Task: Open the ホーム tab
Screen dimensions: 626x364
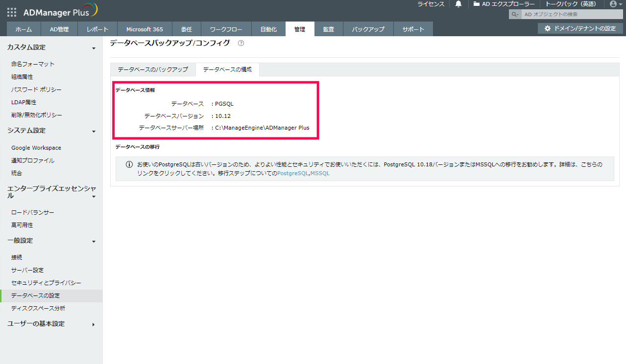Action: [x=24, y=29]
